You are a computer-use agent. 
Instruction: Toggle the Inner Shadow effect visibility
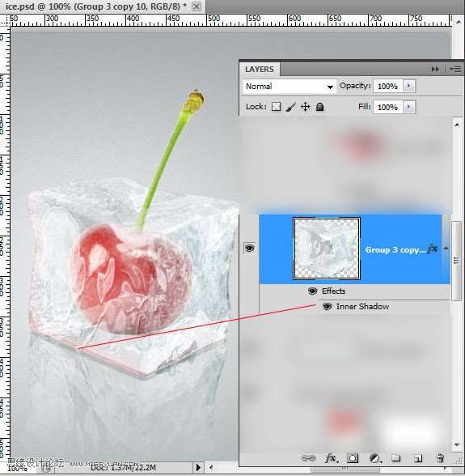point(327,306)
